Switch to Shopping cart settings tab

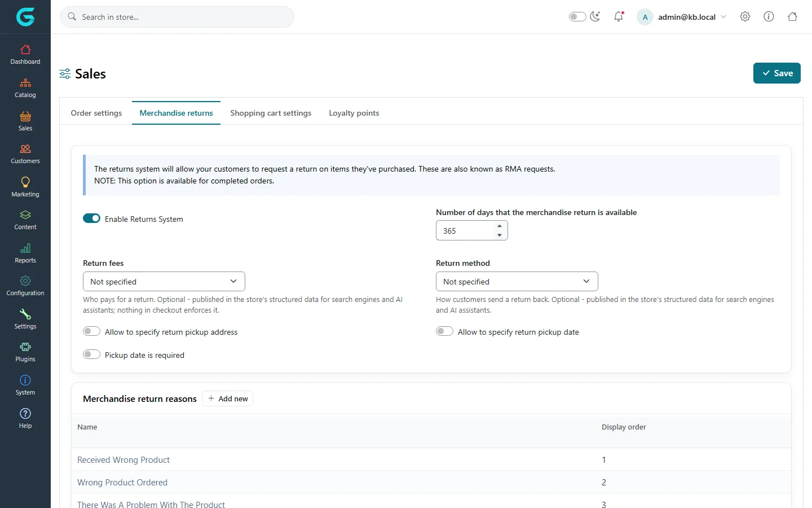pos(271,113)
